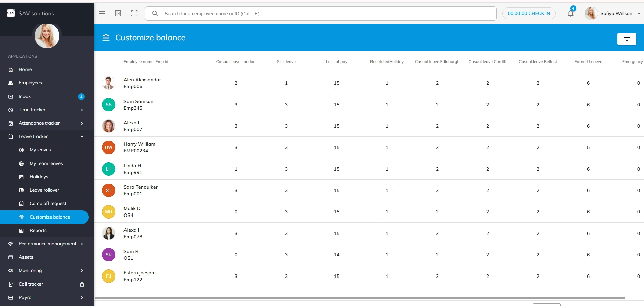Enter fullscreen mode using the expand icon

134,13
